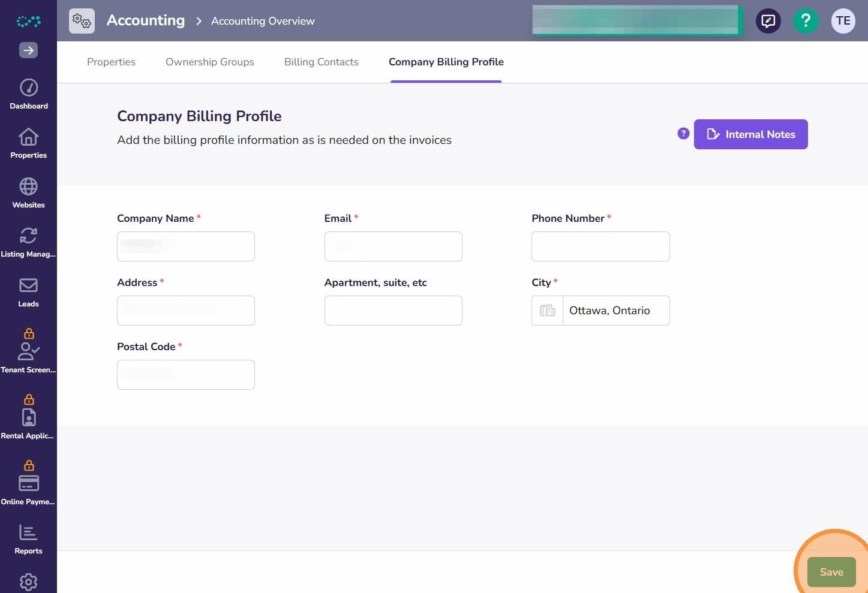The height and width of the screenshot is (593, 868).
Task: Click the blurred green banner in header
Action: pos(636,20)
